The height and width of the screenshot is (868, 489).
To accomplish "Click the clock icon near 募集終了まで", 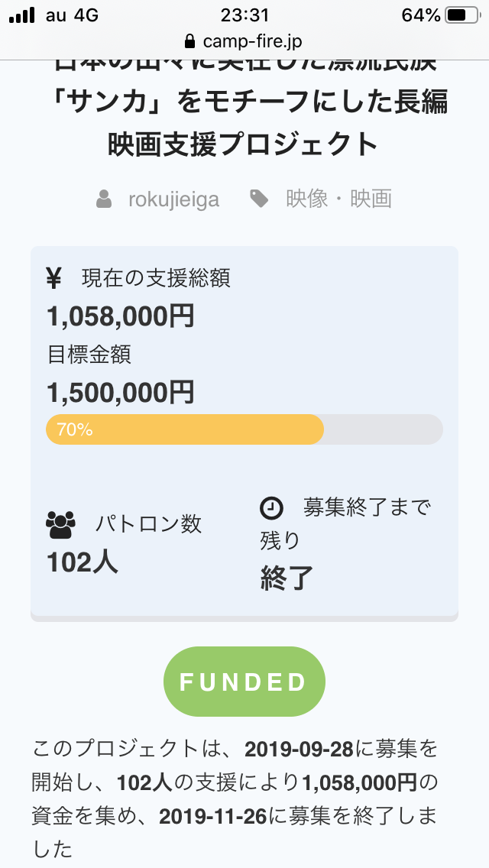I will click(271, 507).
